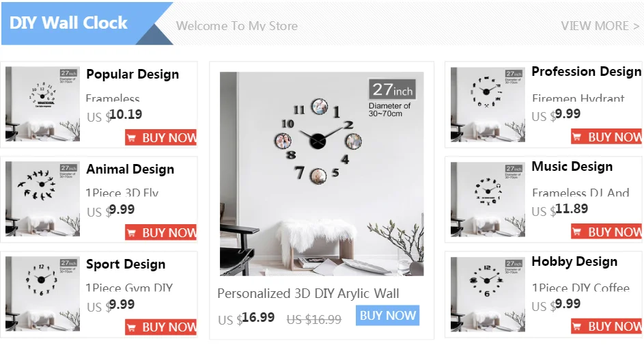Open the Popular Design clock thumbnail
Viewport: 644px width, 354px height.
[x=43, y=105]
